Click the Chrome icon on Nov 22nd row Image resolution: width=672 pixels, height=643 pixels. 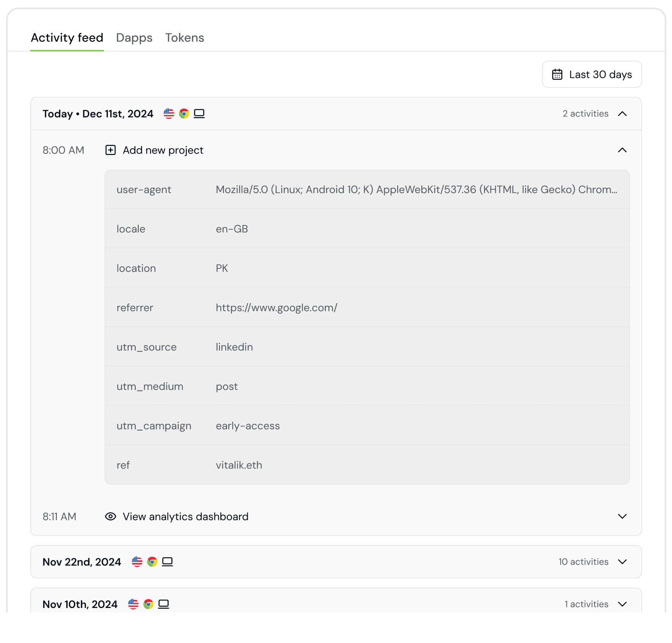click(152, 562)
